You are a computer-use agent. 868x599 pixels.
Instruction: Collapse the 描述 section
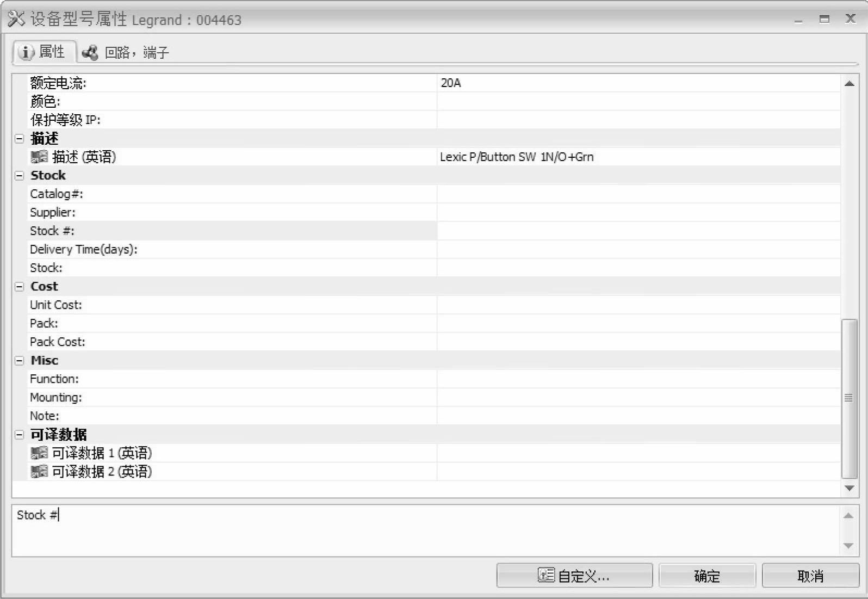pos(20,139)
